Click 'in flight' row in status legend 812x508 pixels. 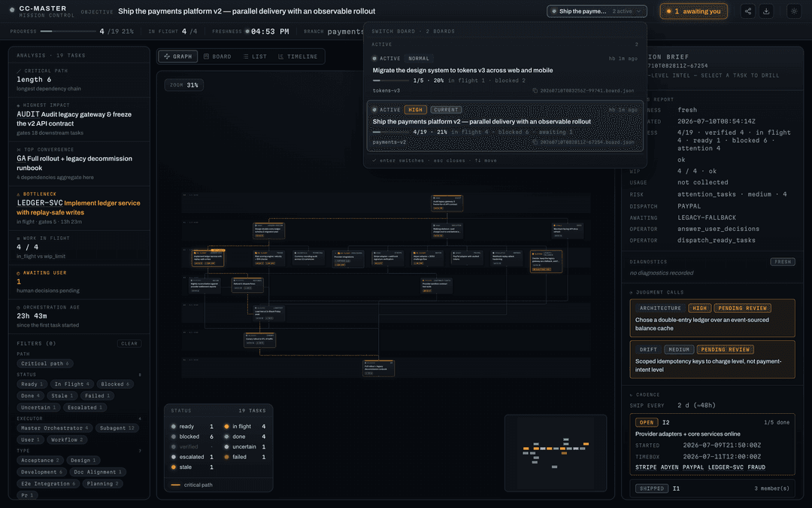(x=245, y=427)
